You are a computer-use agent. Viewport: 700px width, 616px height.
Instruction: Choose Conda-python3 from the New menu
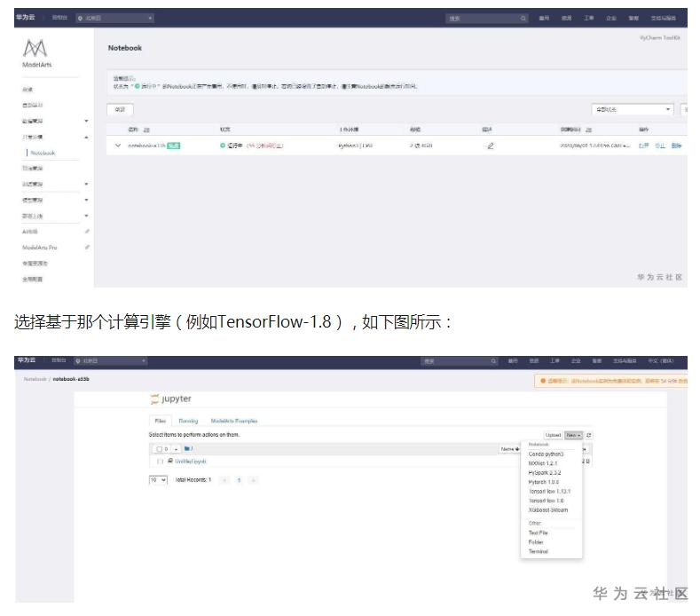tap(546, 454)
